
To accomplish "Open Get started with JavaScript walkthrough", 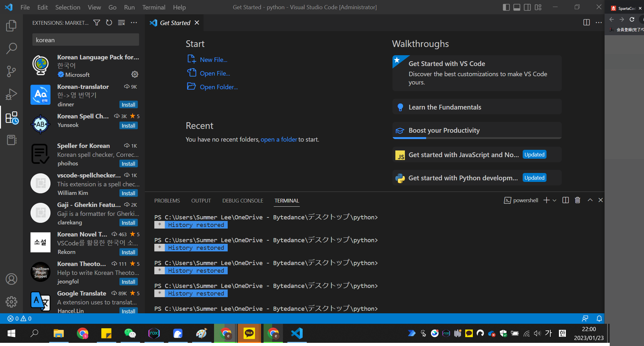I will click(477, 155).
